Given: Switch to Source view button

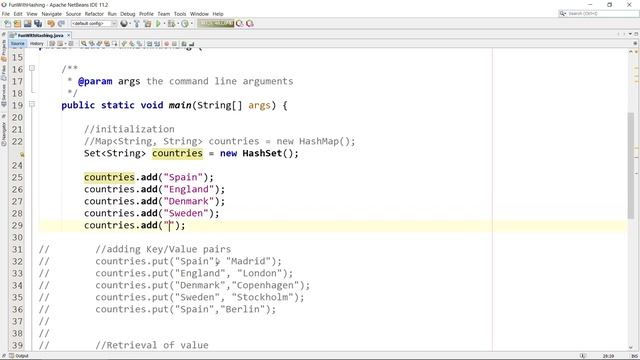Looking at the screenshot, I should (18, 43).
